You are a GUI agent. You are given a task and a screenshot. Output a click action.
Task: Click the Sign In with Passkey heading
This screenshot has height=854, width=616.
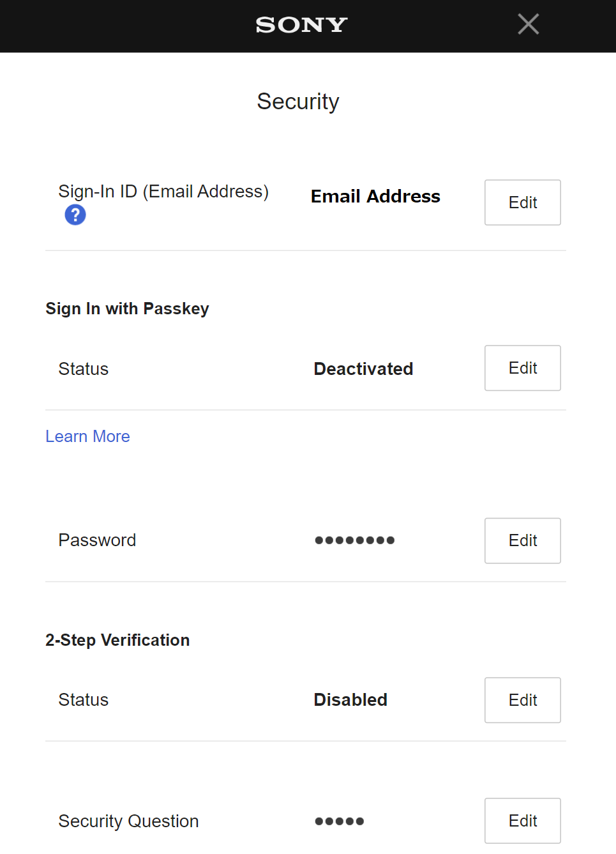point(127,309)
